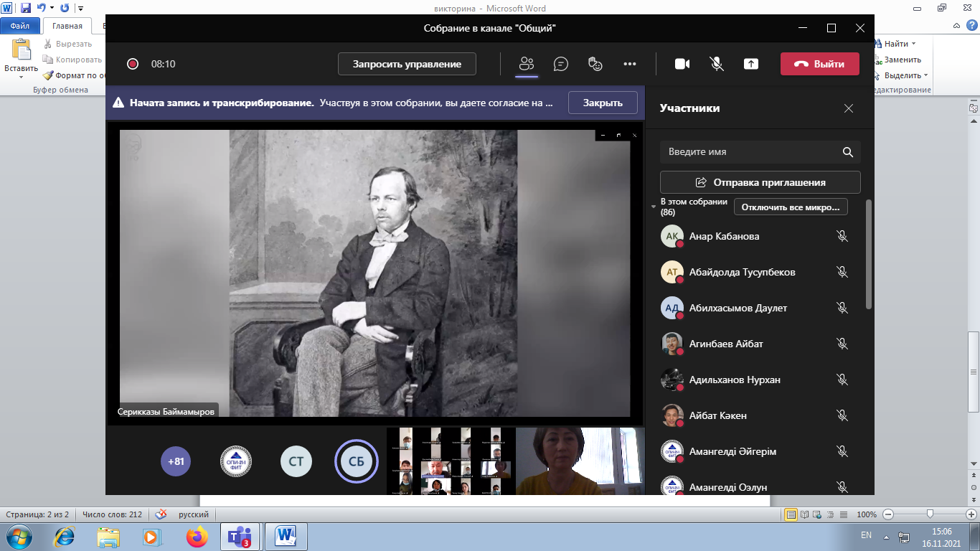Click the shared Dostoevsky portrait image
This screenshot has width=980, height=551.
coord(374,273)
